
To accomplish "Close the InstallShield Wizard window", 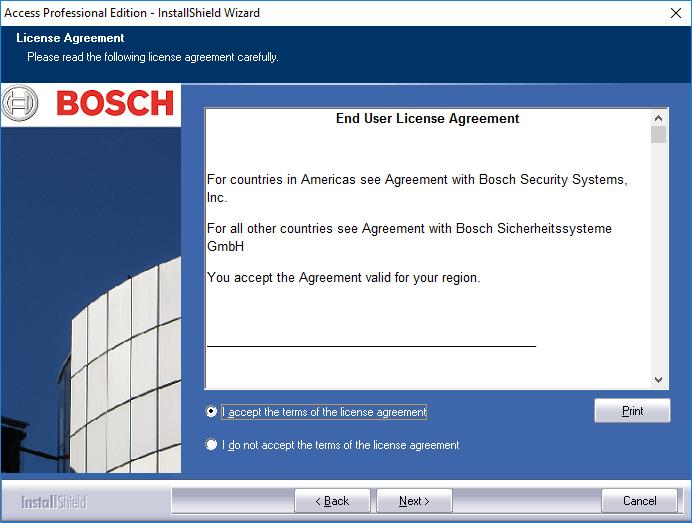I will point(676,13).
